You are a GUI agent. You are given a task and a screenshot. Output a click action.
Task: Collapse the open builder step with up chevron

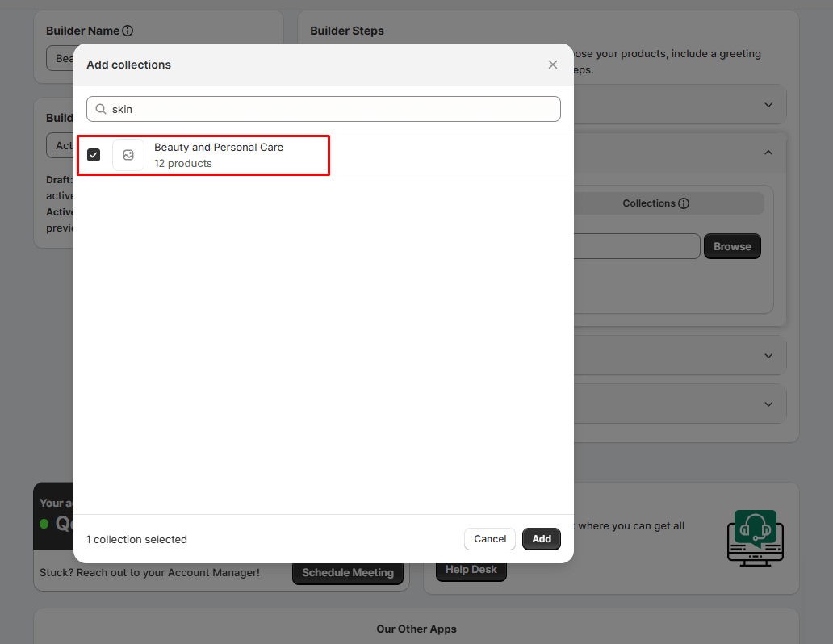coord(768,153)
